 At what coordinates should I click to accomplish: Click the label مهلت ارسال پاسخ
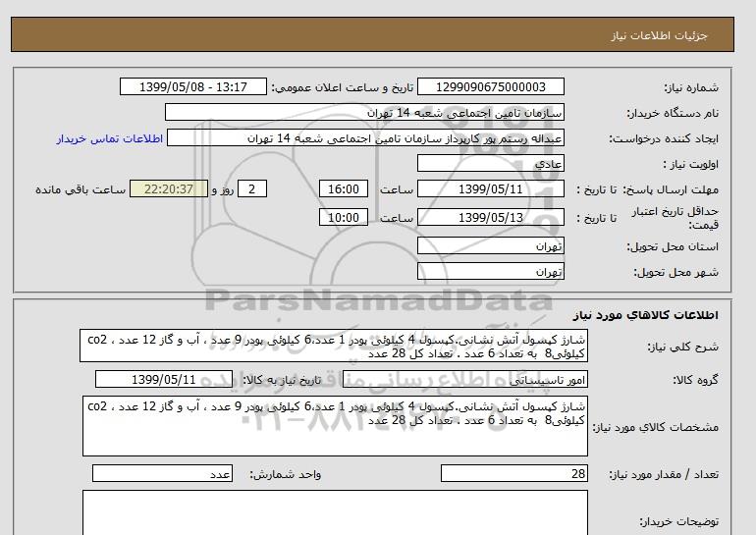pyautogui.click(x=671, y=189)
